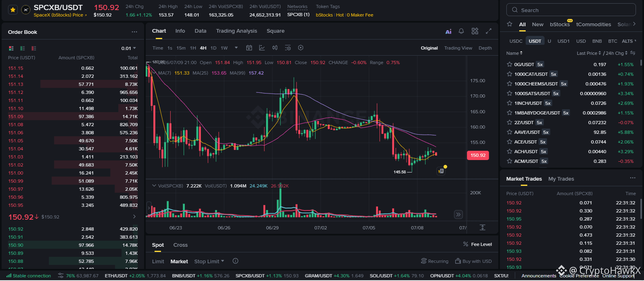Open the multi-chart grid layout icon
Screen dimensions: 644x281
tap(475, 31)
